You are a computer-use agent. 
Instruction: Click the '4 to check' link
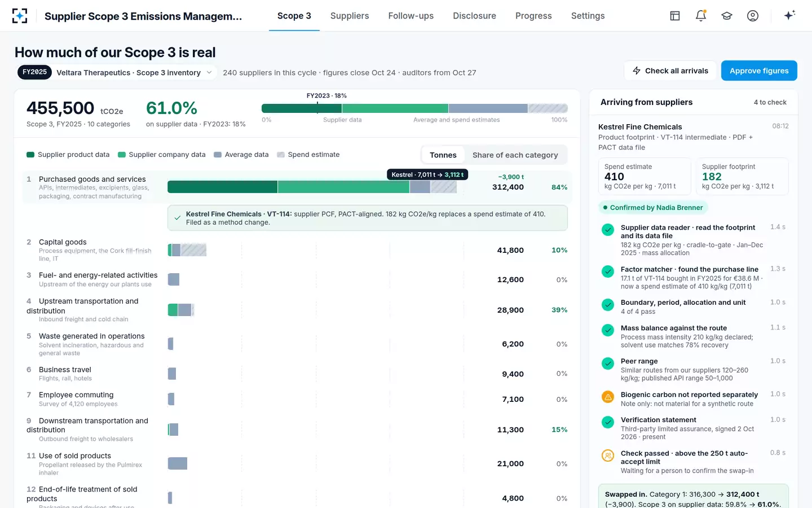770,102
